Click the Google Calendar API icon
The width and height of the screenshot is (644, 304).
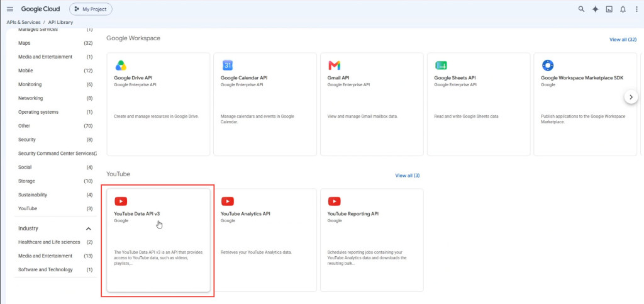[x=228, y=65]
